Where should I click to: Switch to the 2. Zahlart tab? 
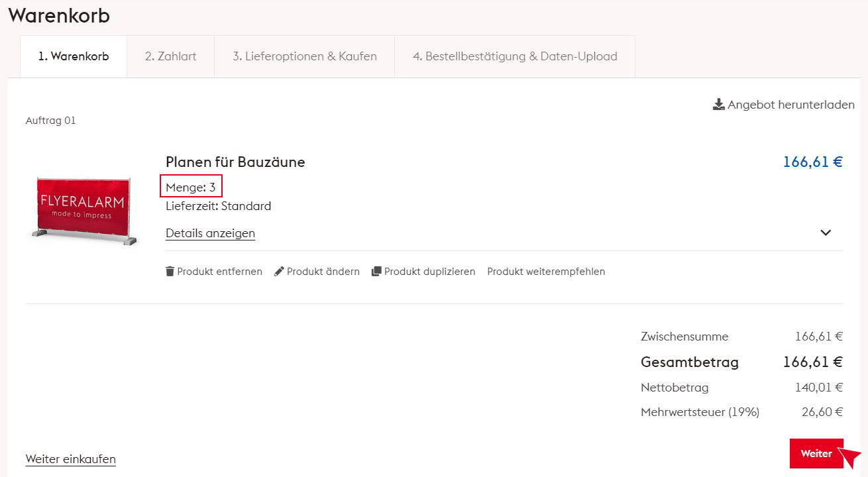click(171, 56)
